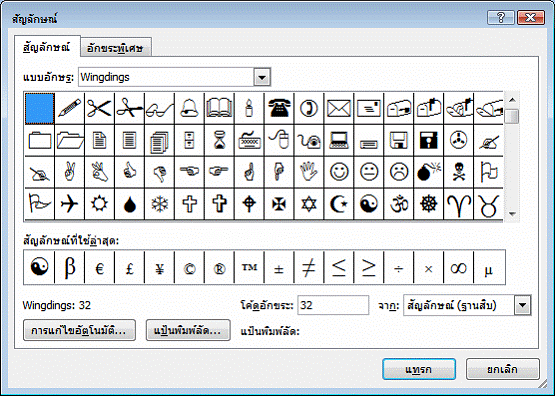The image size is (555, 396).
Task: Expand the สัญลักษณ์ (ฐานสิบ) source dropdown
Action: [522, 305]
